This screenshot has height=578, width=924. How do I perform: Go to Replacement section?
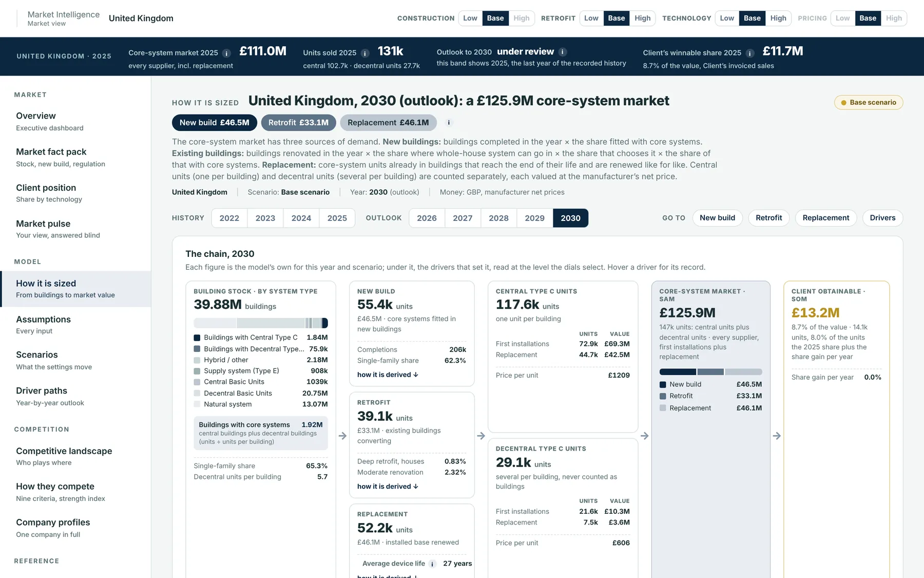point(825,218)
